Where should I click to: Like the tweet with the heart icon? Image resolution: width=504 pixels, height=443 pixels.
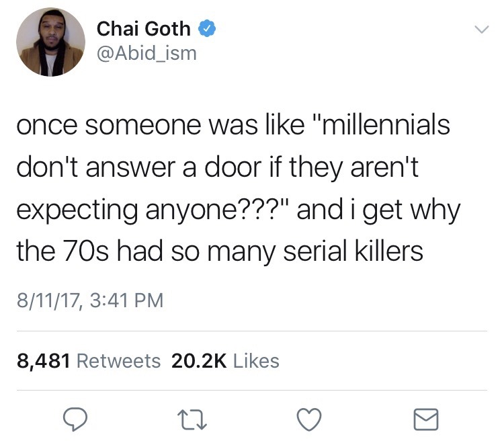click(x=308, y=419)
